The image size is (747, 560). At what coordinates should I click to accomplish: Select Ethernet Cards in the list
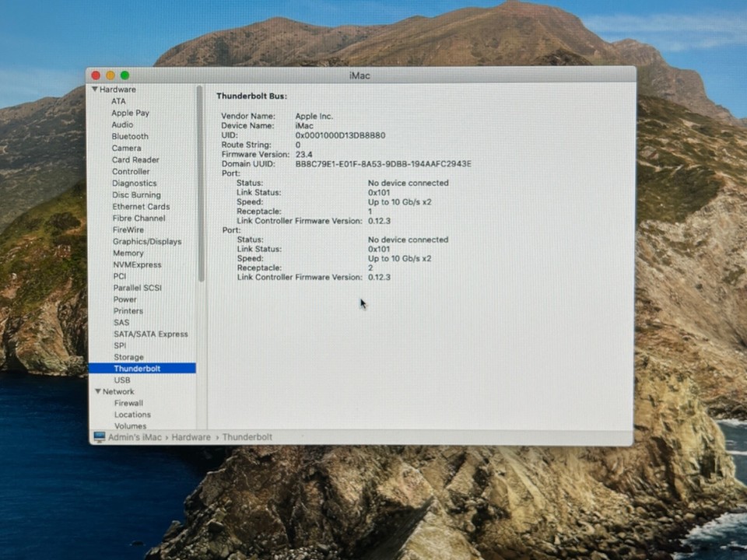tap(140, 206)
